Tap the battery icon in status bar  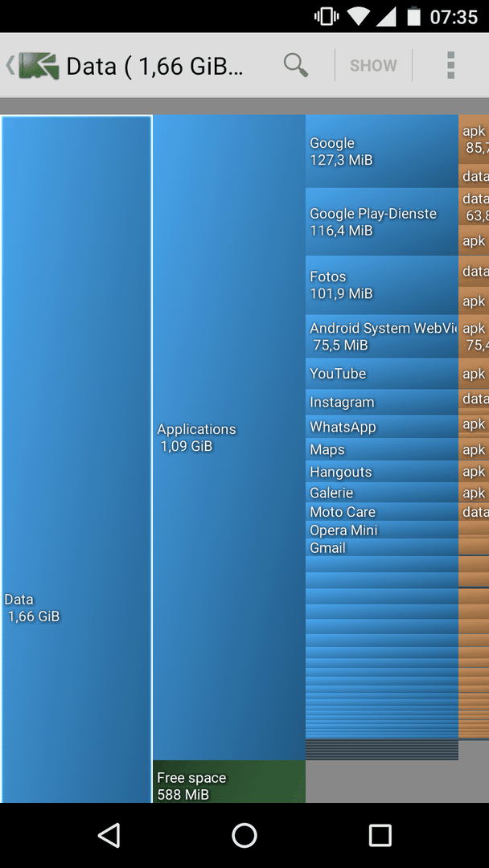pyautogui.click(x=413, y=17)
